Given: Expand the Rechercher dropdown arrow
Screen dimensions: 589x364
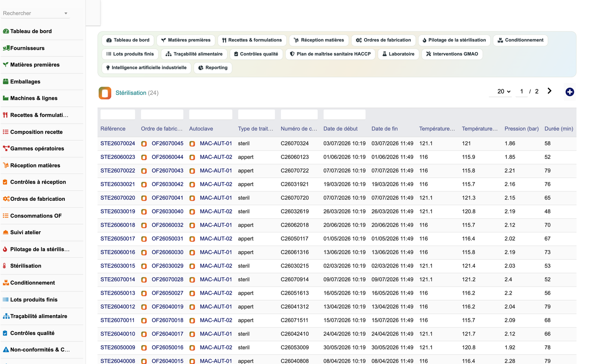Looking at the screenshot, I should coord(66,13).
